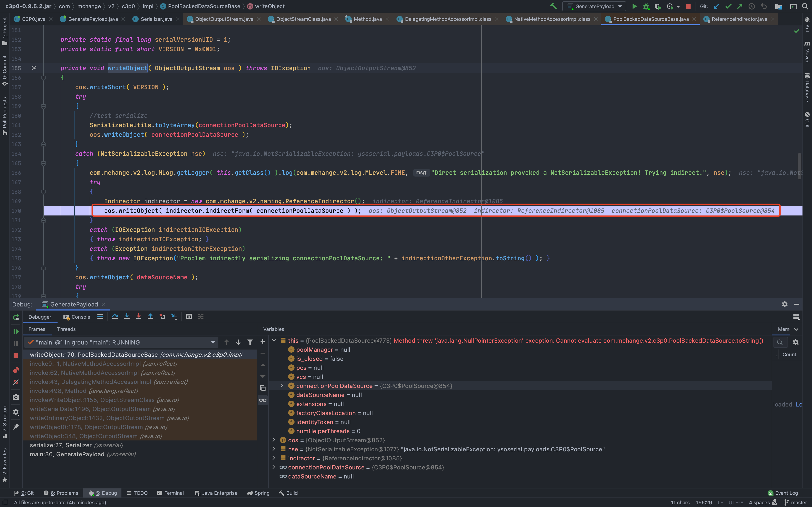812x507 pixels.
Task: Toggle Mute Breakpoints icon
Action: point(16,382)
